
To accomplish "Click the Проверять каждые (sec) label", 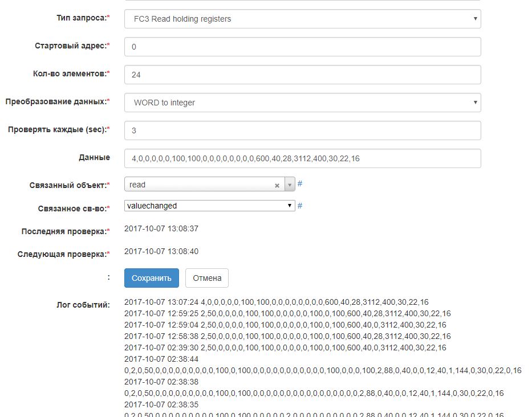I will click(59, 129).
